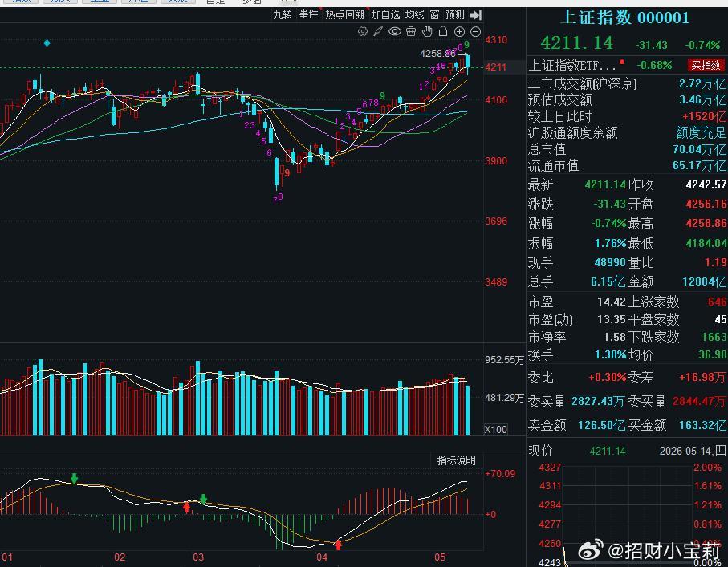Click the 换手 1.30% value

611,354
